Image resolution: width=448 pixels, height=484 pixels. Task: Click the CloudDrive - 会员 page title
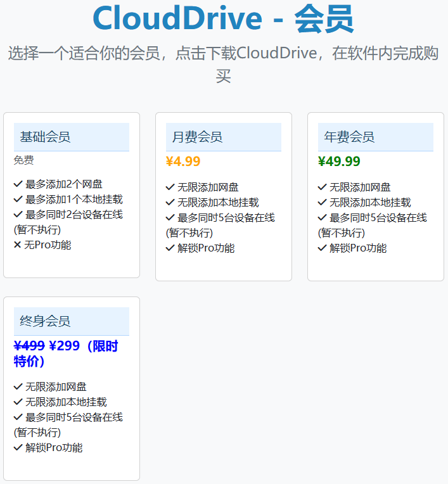pyautogui.click(x=223, y=19)
